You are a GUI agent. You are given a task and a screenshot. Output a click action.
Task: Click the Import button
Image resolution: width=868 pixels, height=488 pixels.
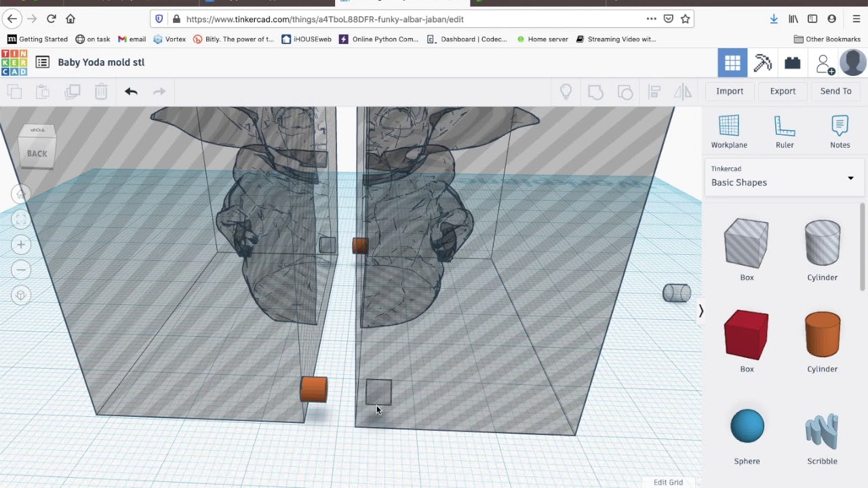pyautogui.click(x=730, y=91)
